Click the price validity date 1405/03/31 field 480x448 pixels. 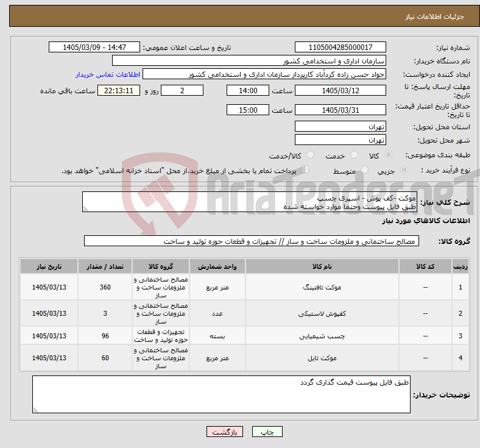[341, 110]
